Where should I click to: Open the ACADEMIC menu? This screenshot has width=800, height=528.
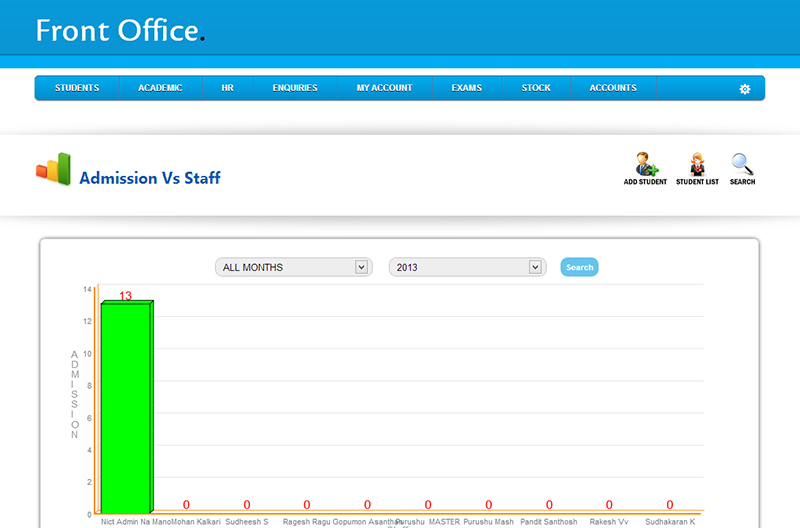160,88
